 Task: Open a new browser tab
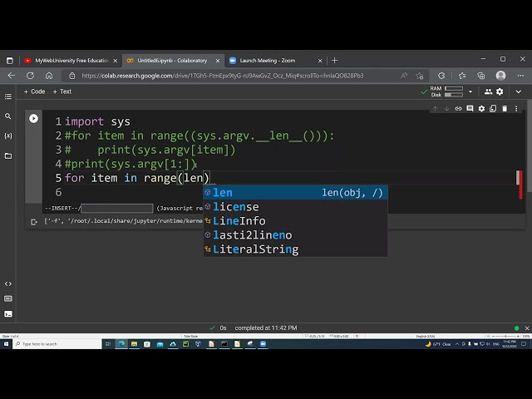click(x=334, y=61)
